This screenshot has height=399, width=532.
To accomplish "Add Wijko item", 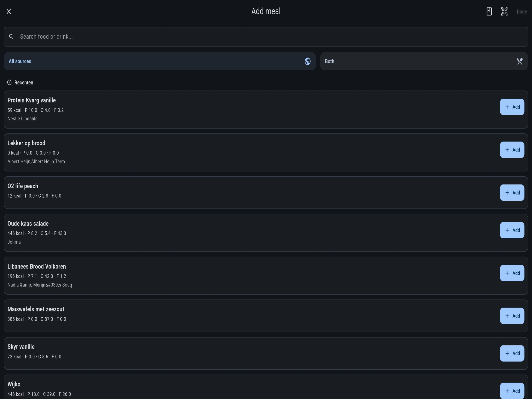I will (x=512, y=391).
